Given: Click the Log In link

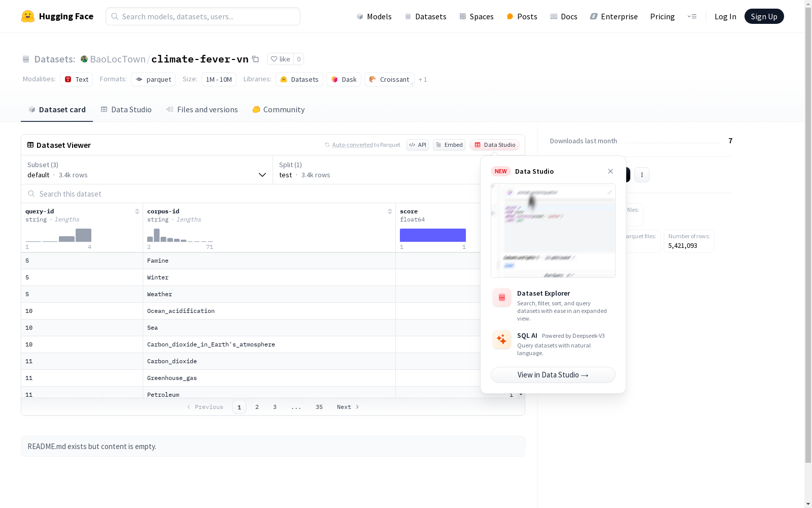Looking at the screenshot, I should click(725, 16).
